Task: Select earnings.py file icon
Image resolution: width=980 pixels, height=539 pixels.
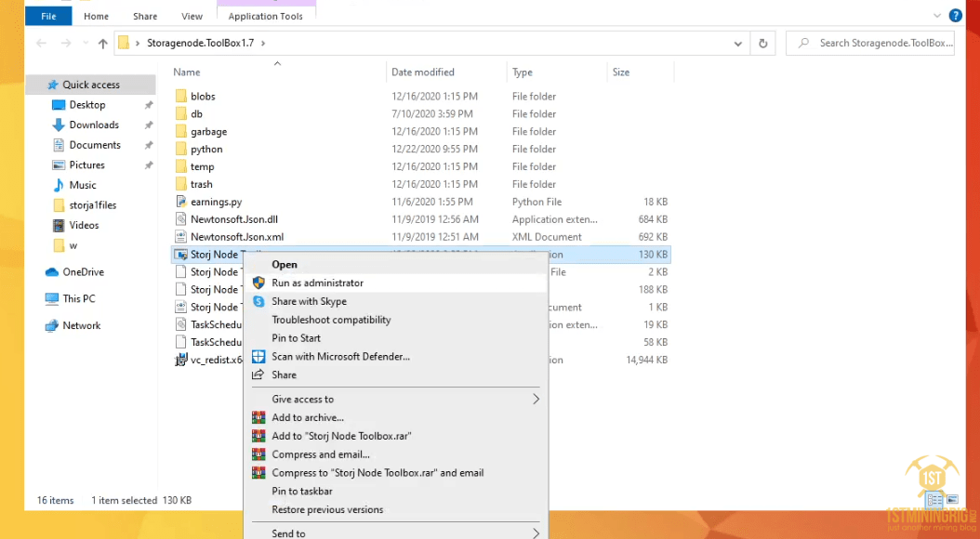Action: 181,202
